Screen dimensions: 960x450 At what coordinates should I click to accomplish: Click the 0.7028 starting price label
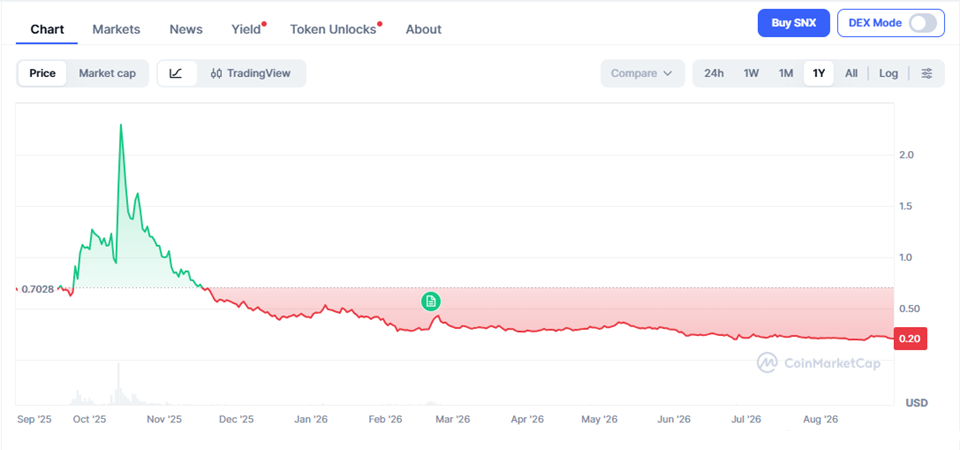[37, 289]
